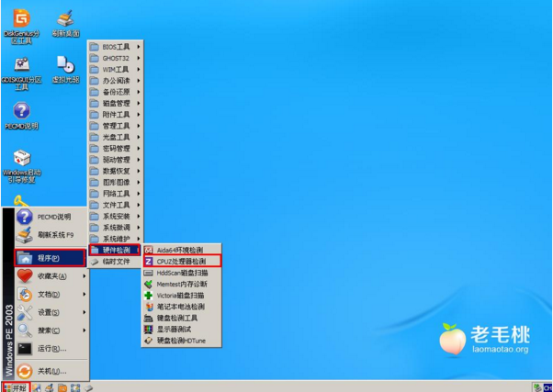Image resolution: width=553 pixels, height=392 pixels.
Task: Open the 附件工具 programs folder
Action: 115,114
